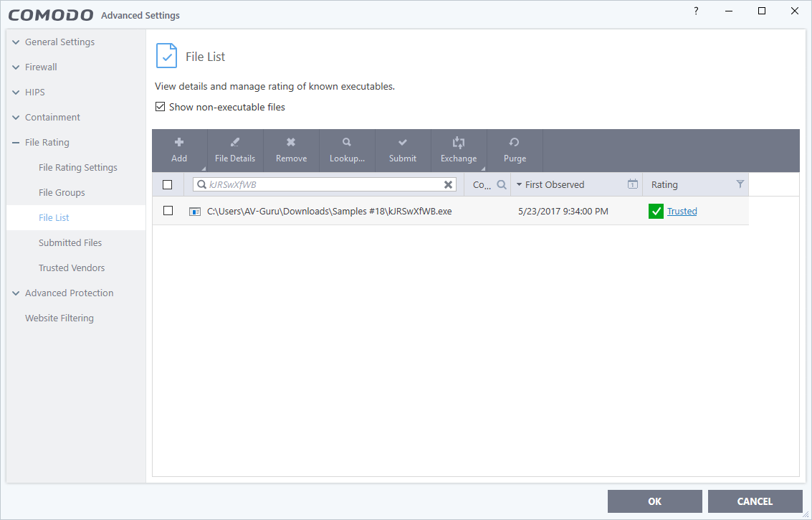The image size is (812, 520).
Task: Open File Groups page
Action: (x=62, y=192)
